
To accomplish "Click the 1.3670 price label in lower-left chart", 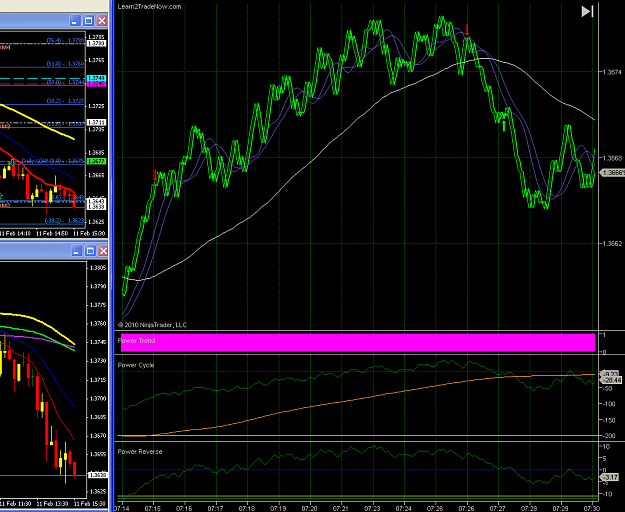I will (98, 436).
